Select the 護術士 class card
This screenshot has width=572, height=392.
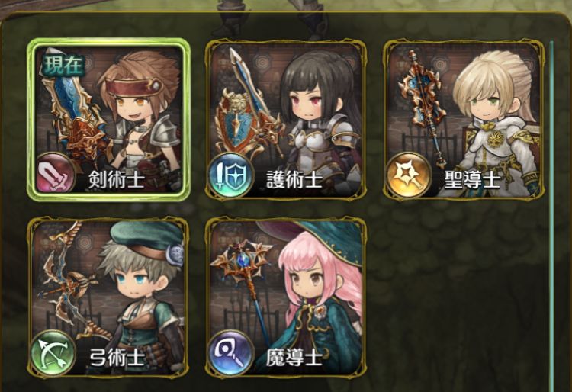(286, 120)
